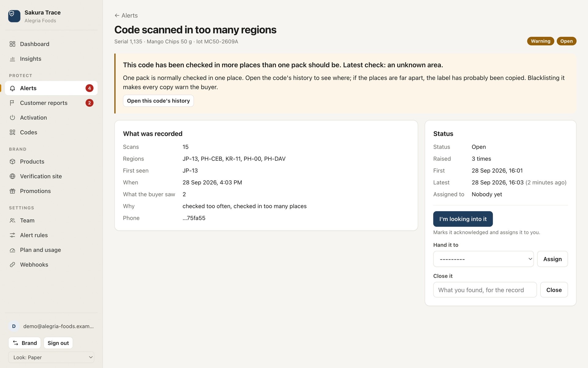Click the Customer reports flag icon

point(12,103)
